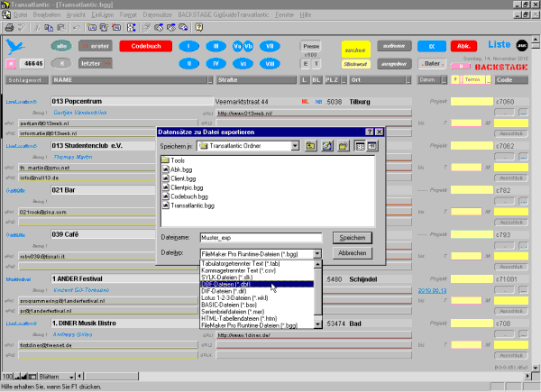Viewport: 541px width, 392px height.
Task: Collapse the Dateityp dropdown via its arrow
Action: pos(316,254)
